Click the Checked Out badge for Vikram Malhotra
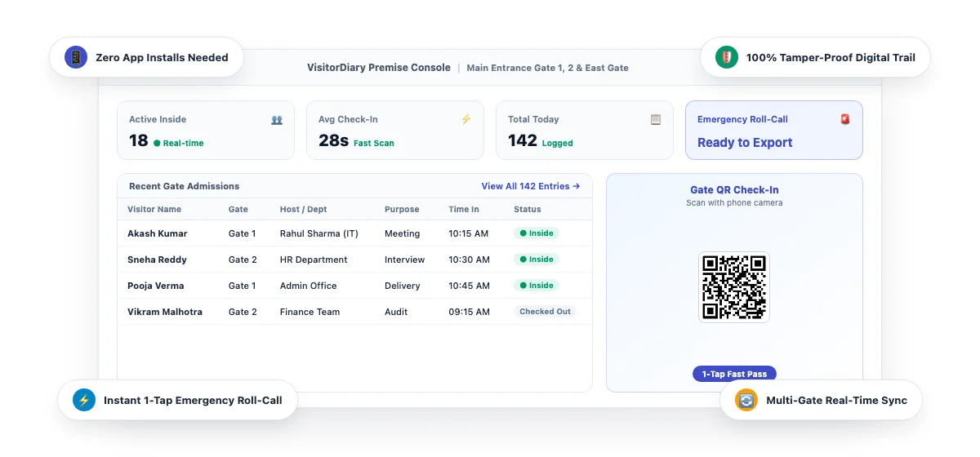Image resolution: width=980 pixels, height=457 pixels. (x=545, y=312)
